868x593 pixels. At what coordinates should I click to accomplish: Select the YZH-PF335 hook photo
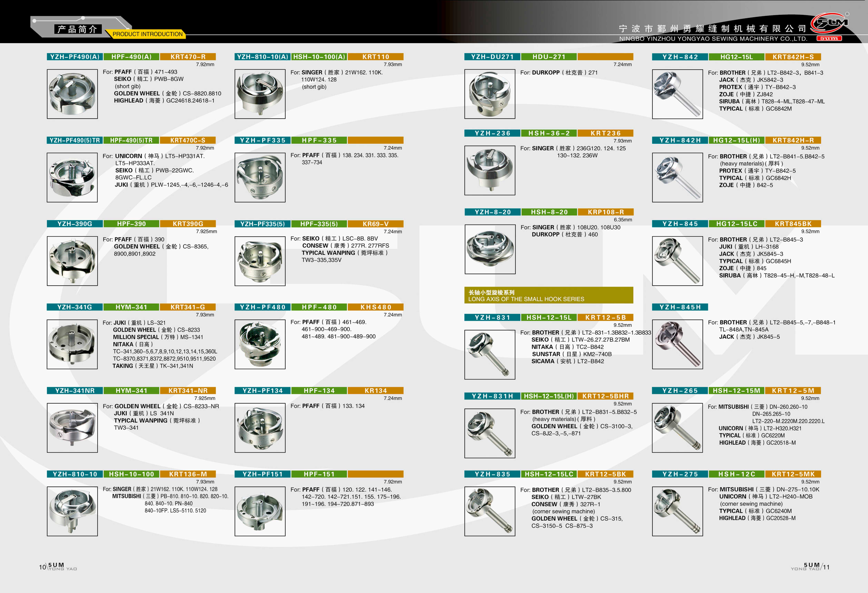(260, 177)
